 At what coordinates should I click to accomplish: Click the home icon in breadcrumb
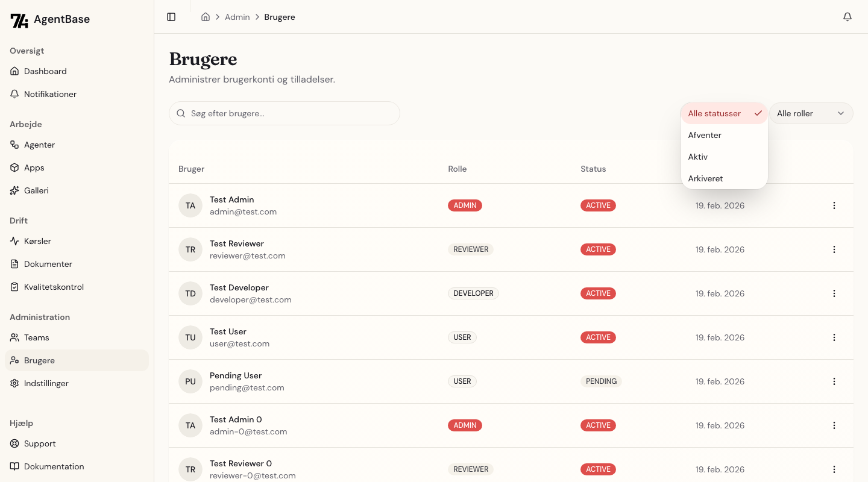206,17
